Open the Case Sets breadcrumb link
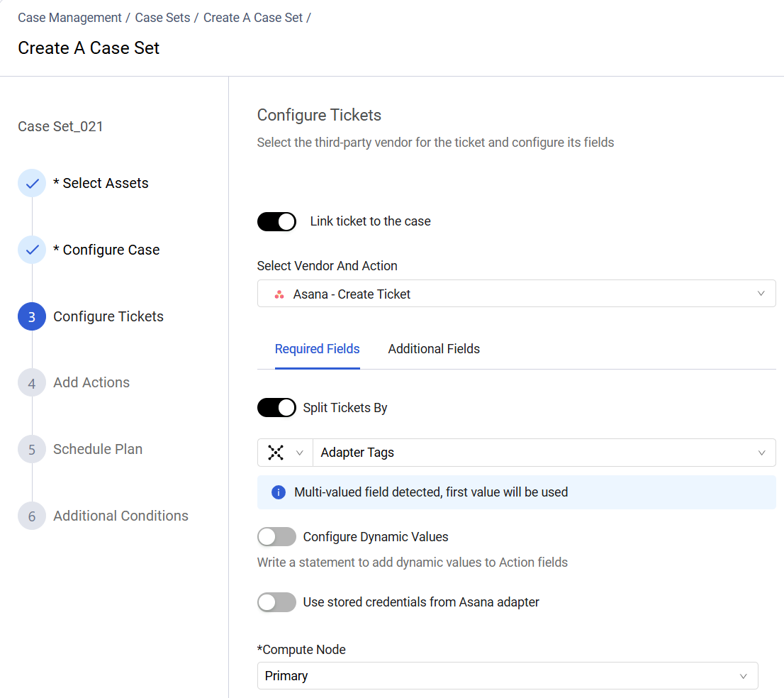Image resolution: width=784 pixels, height=698 pixels. [x=162, y=17]
